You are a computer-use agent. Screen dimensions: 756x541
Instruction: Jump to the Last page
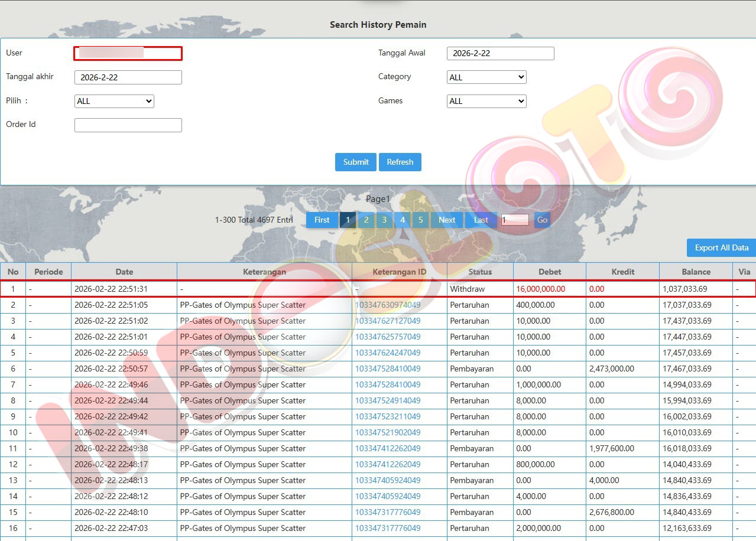[481, 220]
